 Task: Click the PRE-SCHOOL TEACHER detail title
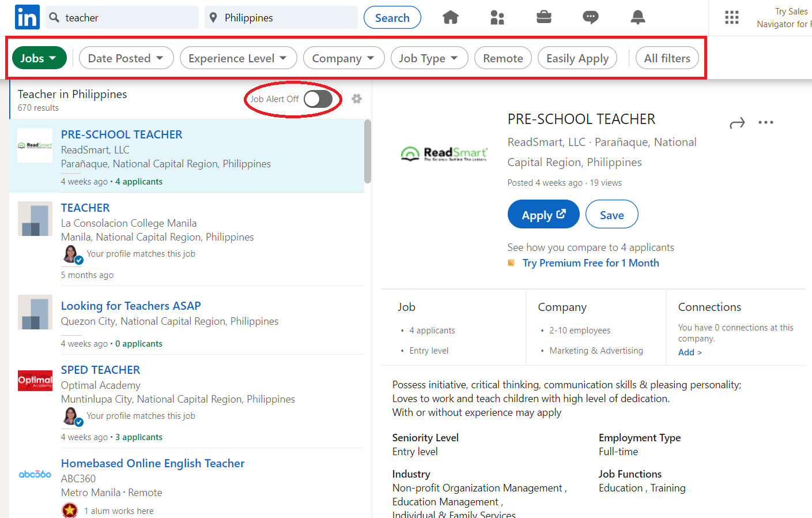click(x=581, y=119)
